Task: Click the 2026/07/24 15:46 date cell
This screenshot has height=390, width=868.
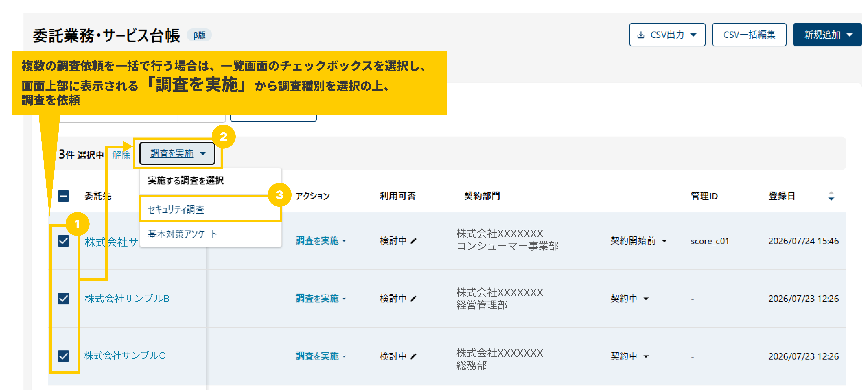Action: 803,241
